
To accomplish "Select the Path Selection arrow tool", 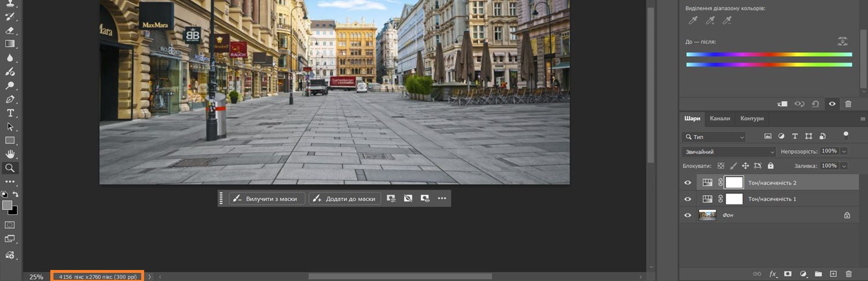I will click(x=10, y=126).
